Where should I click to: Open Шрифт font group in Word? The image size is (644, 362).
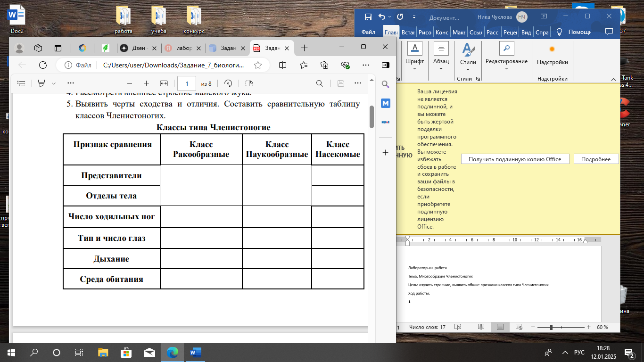click(x=414, y=57)
